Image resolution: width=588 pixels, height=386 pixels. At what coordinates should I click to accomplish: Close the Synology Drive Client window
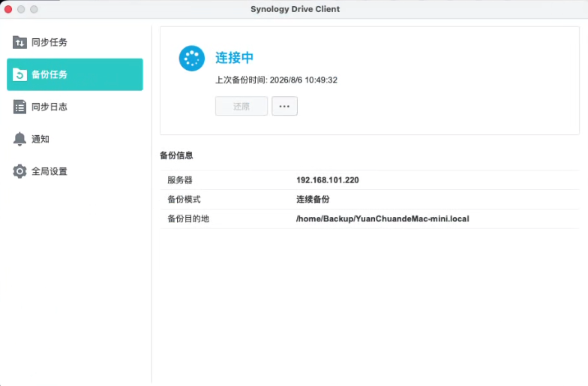click(x=8, y=9)
